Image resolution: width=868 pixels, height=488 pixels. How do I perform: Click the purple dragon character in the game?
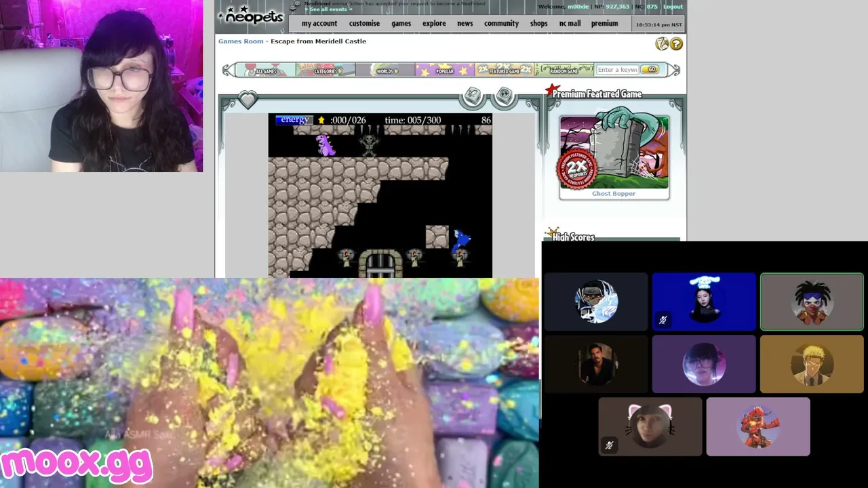(325, 145)
